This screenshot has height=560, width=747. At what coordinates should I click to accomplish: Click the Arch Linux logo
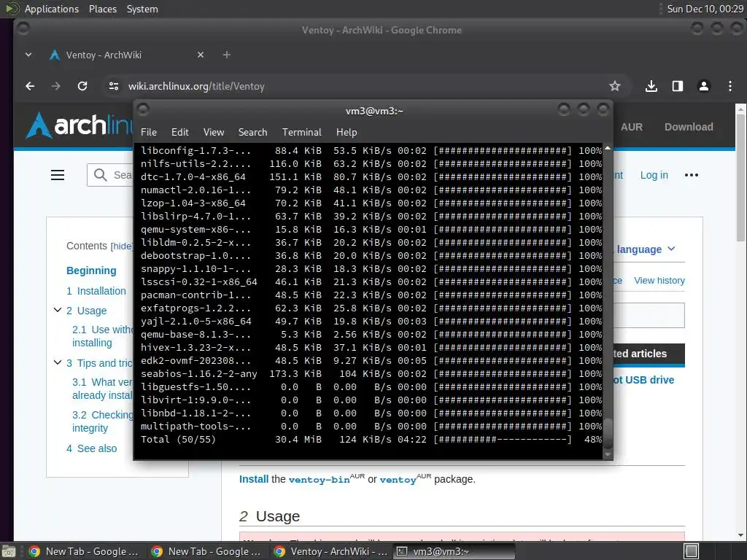(x=79, y=125)
